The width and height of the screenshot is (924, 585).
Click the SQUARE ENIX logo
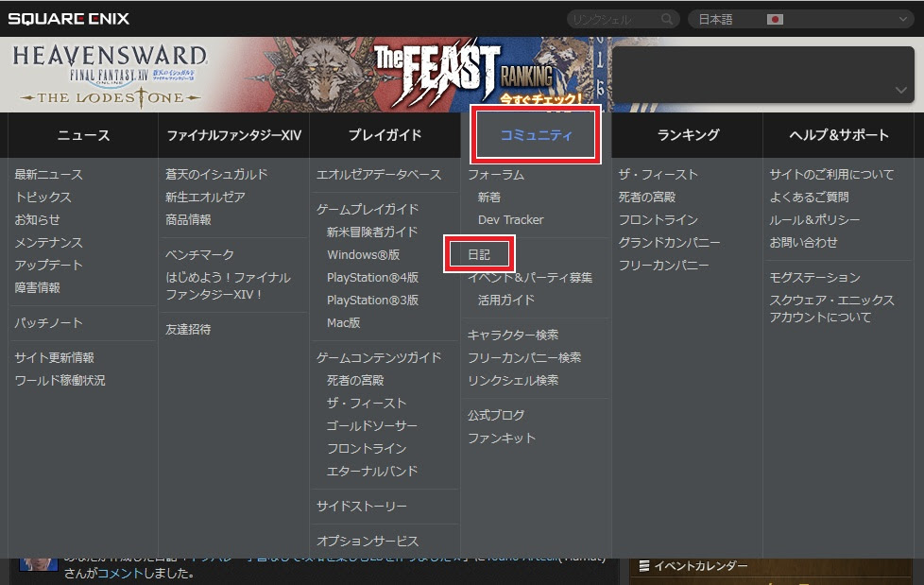coord(69,19)
